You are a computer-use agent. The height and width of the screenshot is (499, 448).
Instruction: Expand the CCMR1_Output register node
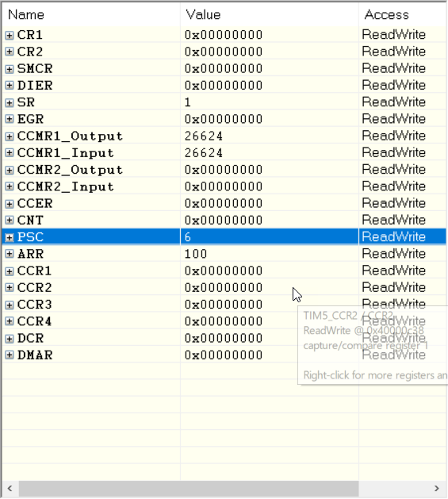10,136
